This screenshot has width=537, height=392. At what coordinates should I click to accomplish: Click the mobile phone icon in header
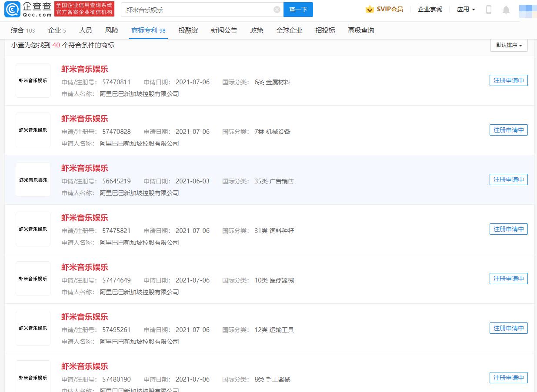click(488, 9)
